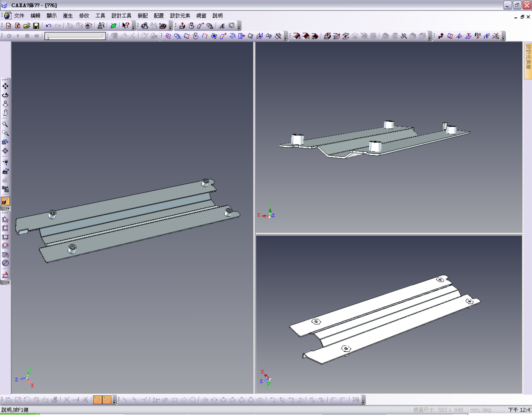The height and width of the screenshot is (415, 532).
Task: Select the context help arrow icon
Action: (x=126, y=26)
